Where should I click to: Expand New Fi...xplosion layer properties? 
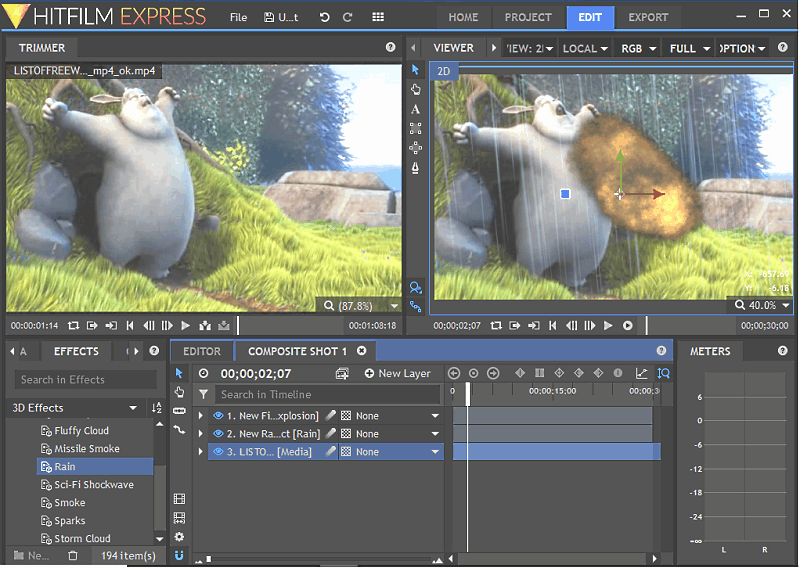201,415
